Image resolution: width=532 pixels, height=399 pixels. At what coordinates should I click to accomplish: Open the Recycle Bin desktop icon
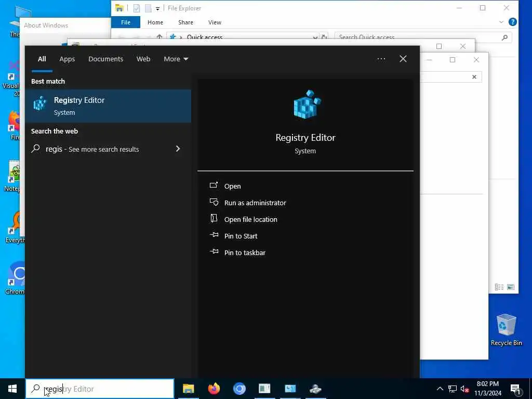(x=506, y=330)
